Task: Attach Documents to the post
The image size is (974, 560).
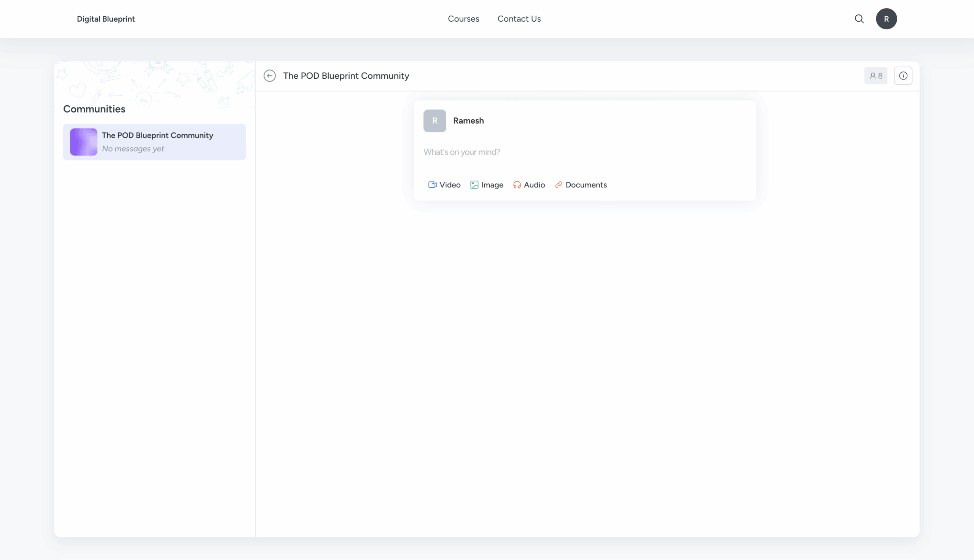Action: click(580, 185)
